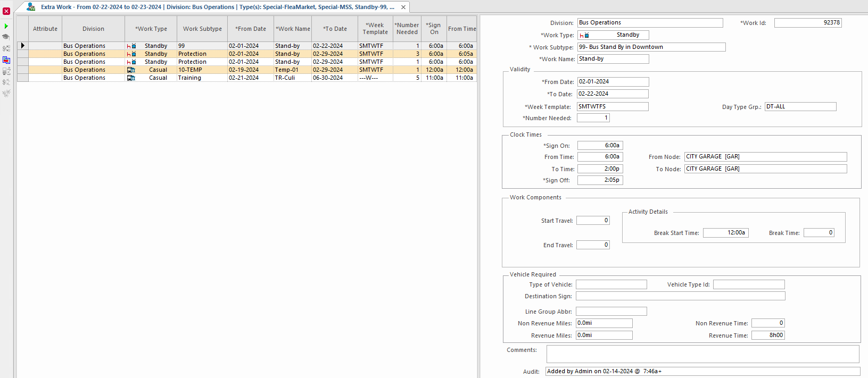Screen dimensions: 868x378
Task: Click the red X icon in sidebar
Action: [x=6, y=11]
